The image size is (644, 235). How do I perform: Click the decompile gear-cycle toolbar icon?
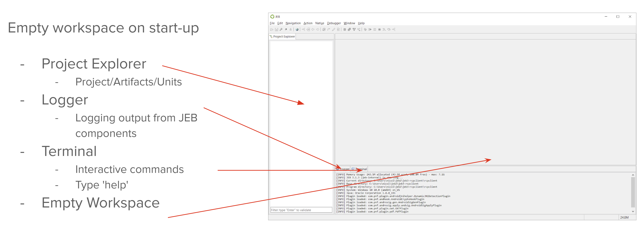[324, 29]
